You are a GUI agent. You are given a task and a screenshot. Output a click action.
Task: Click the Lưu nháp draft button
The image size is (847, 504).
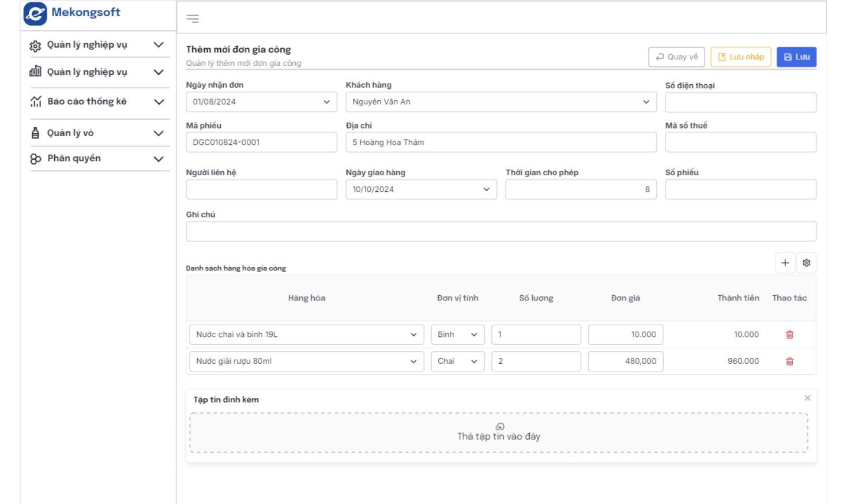(x=740, y=57)
